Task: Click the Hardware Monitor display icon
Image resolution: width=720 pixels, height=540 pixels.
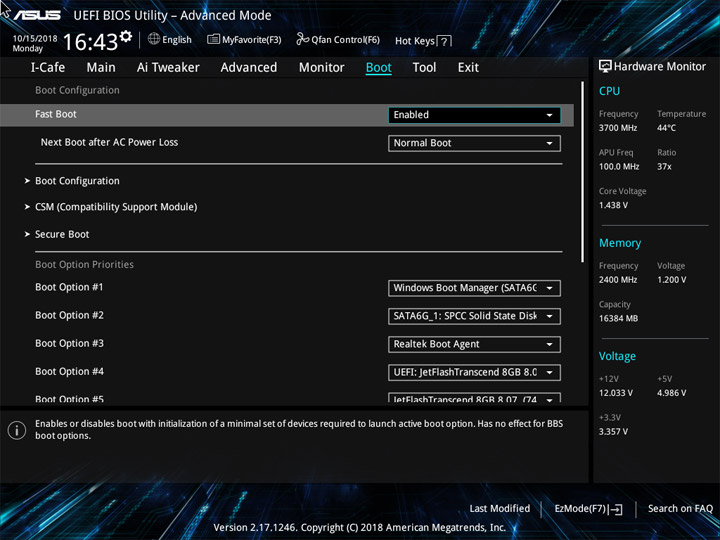Action: (605, 66)
